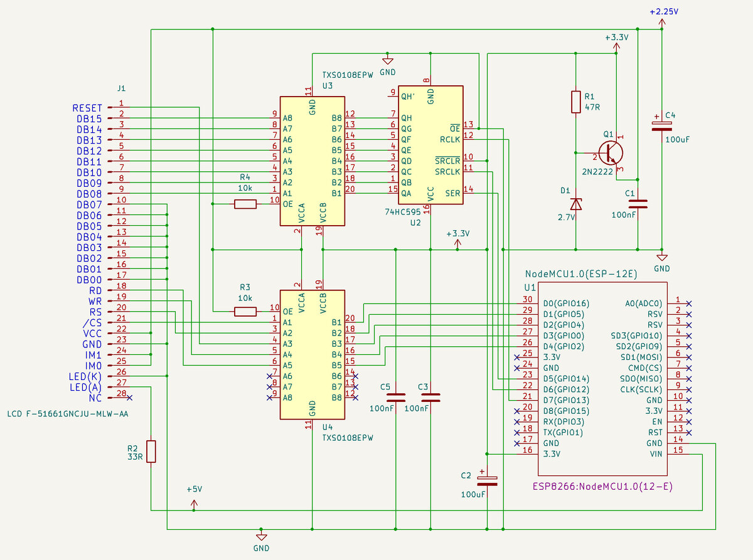
Task: Click the D1 zener diode symbol
Action: (575, 204)
